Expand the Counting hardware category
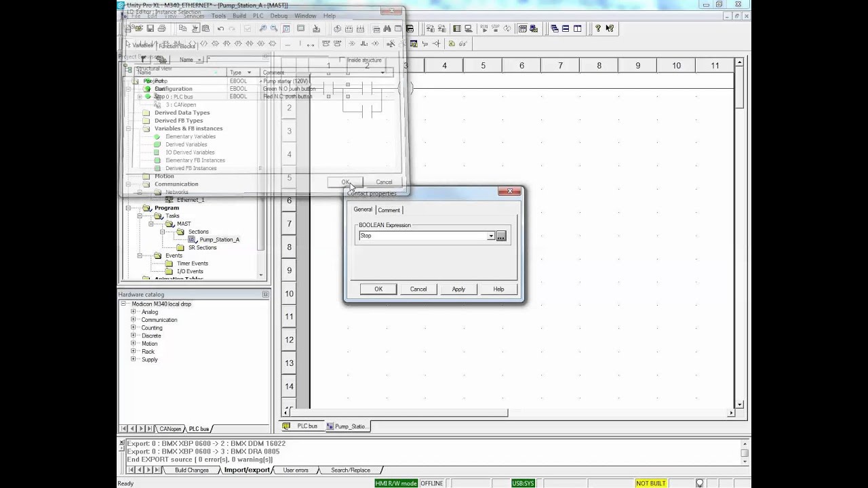 point(134,327)
